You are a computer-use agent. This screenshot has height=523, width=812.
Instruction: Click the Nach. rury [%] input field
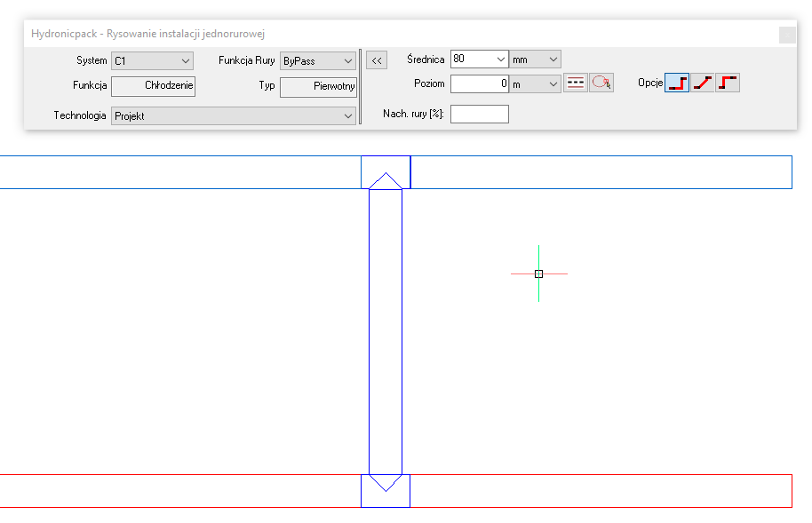tap(479, 114)
